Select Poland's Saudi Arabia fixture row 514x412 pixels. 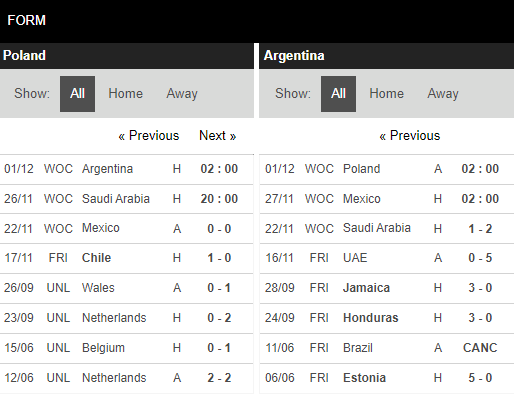(127, 199)
